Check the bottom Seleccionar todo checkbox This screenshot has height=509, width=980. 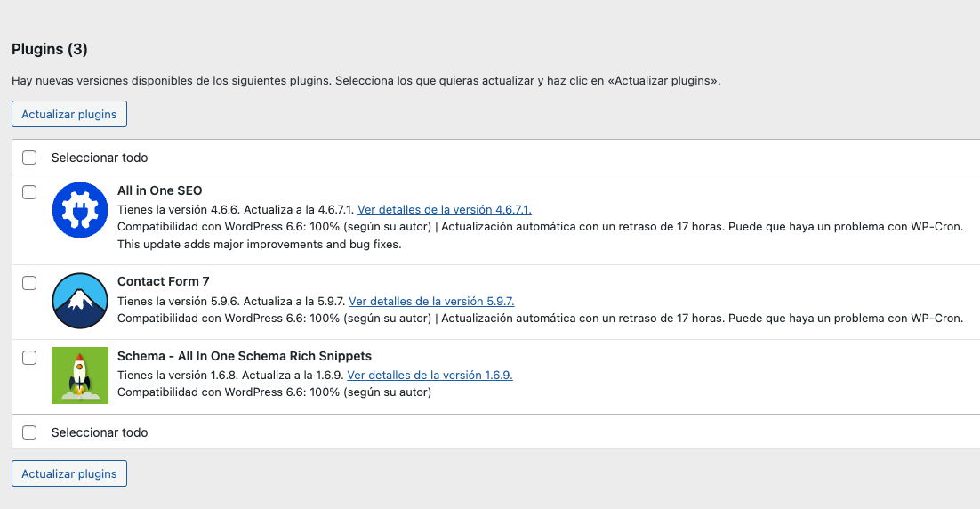(29, 432)
